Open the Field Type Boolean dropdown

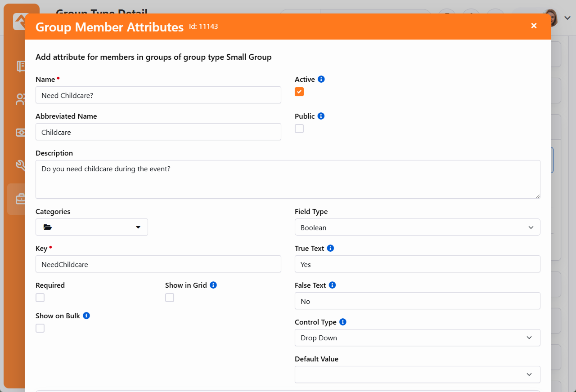[x=417, y=227]
